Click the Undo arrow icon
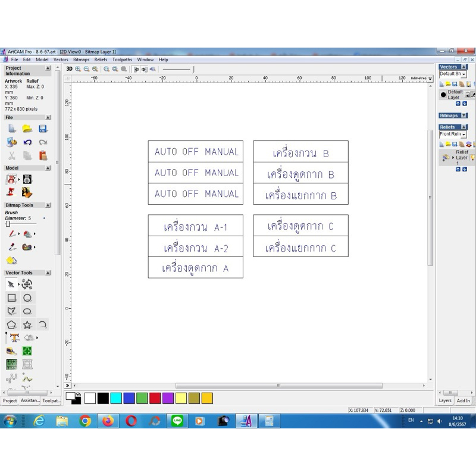 pyautogui.click(x=27, y=142)
